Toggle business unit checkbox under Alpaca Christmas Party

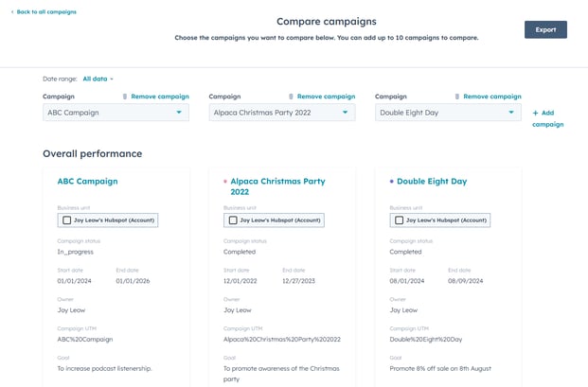pos(233,220)
